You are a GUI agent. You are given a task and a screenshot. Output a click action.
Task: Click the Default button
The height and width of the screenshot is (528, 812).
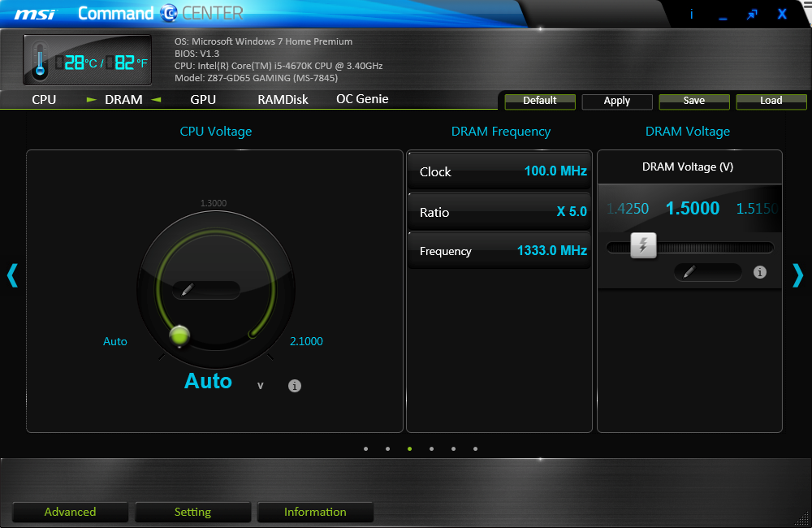tap(540, 102)
